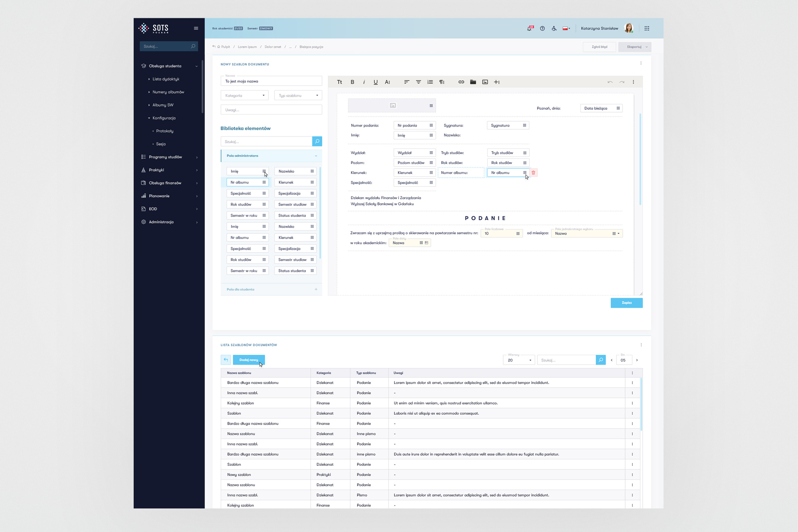Open the help question mark icon

click(542, 28)
